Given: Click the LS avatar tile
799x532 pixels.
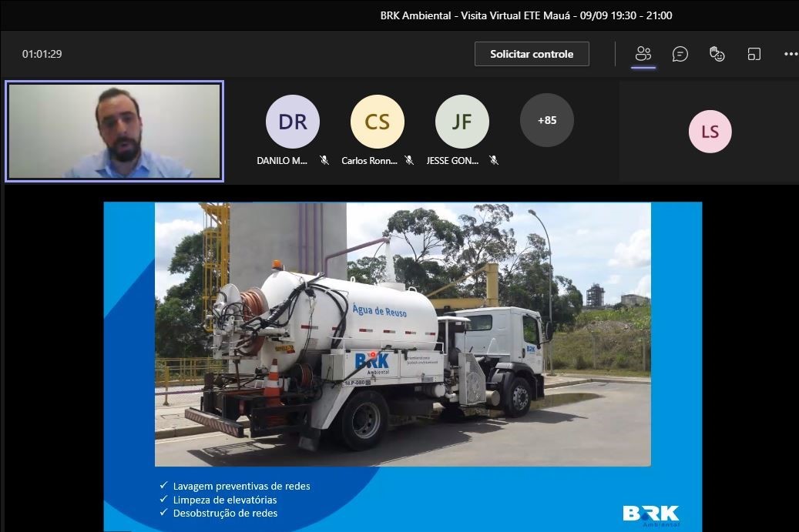Looking at the screenshot, I should pos(710,132).
